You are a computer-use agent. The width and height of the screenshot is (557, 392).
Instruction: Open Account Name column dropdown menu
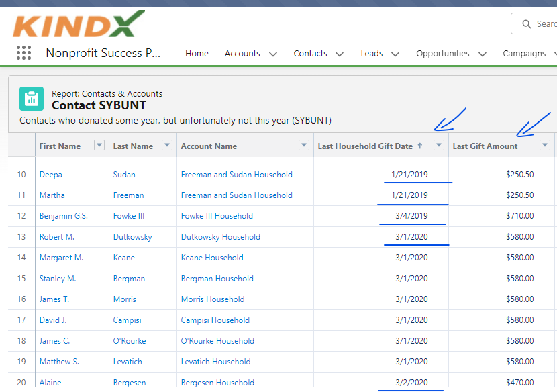[x=305, y=146]
